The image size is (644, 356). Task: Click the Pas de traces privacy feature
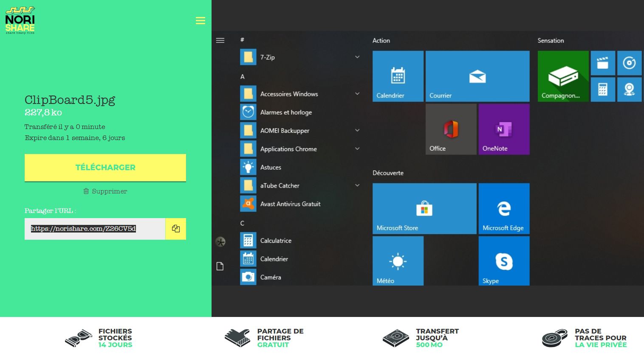[x=585, y=338]
